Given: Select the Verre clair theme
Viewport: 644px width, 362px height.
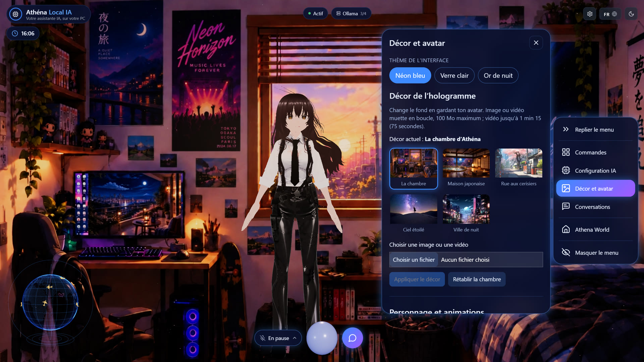Looking at the screenshot, I should (454, 75).
